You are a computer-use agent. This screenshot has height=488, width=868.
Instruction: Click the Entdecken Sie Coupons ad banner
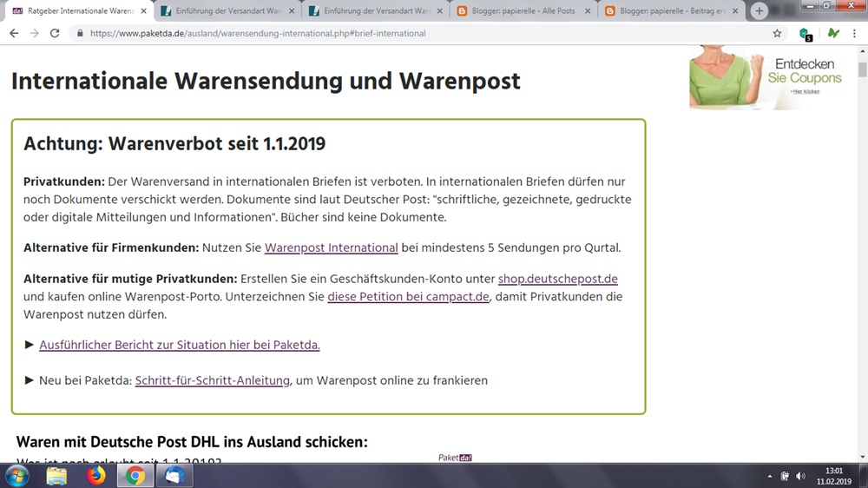pos(767,77)
